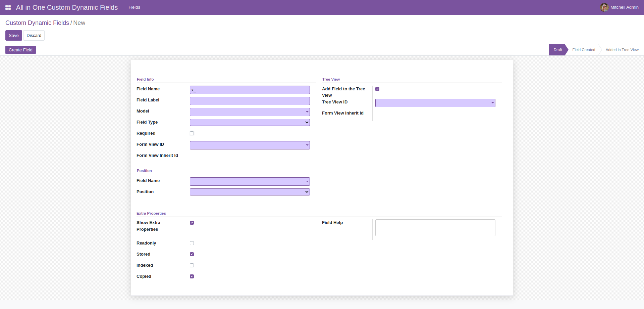Click the Save button
Viewport: 644px width, 309px height.
click(x=14, y=36)
